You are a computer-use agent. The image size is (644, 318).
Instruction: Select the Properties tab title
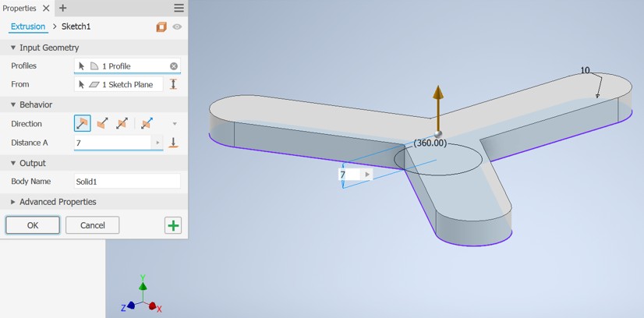point(19,9)
